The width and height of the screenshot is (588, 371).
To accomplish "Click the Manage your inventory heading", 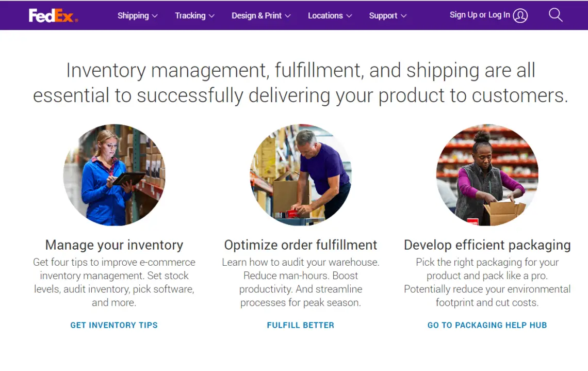I will [114, 245].
